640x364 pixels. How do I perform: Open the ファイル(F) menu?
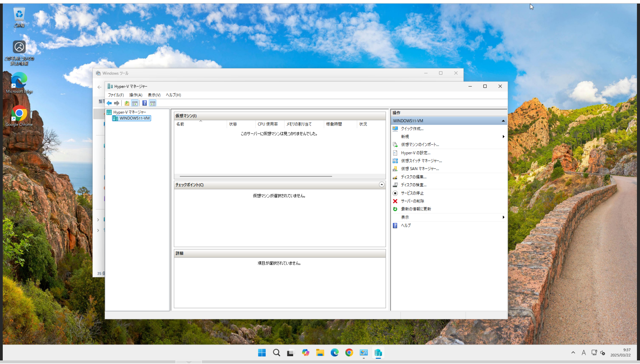coord(116,95)
